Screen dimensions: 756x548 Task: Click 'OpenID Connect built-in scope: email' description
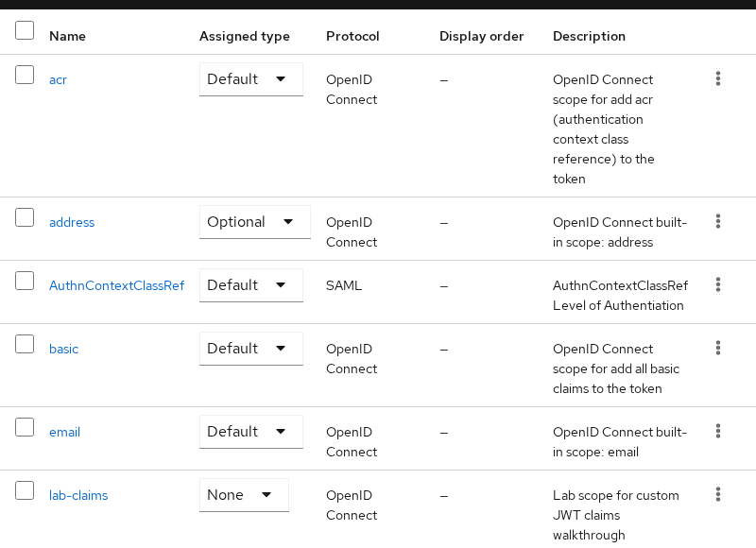coord(620,442)
